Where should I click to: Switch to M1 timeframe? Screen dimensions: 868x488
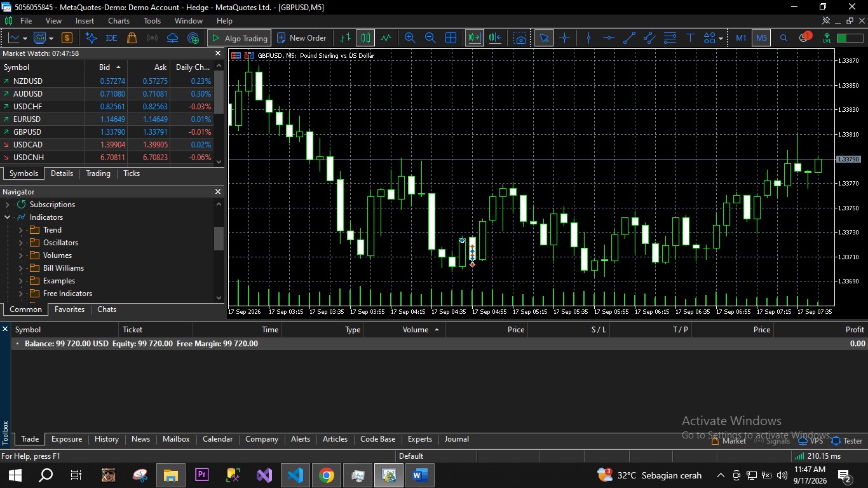pyautogui.click(x=741, y=38)
